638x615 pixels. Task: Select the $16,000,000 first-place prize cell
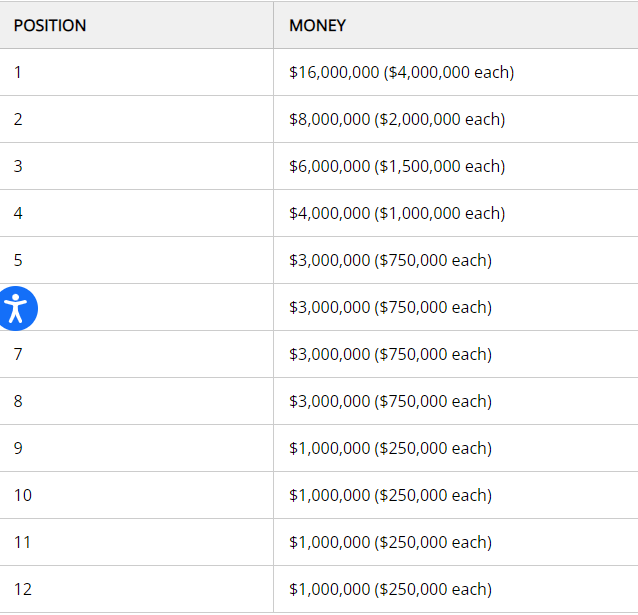pos(401,73)
